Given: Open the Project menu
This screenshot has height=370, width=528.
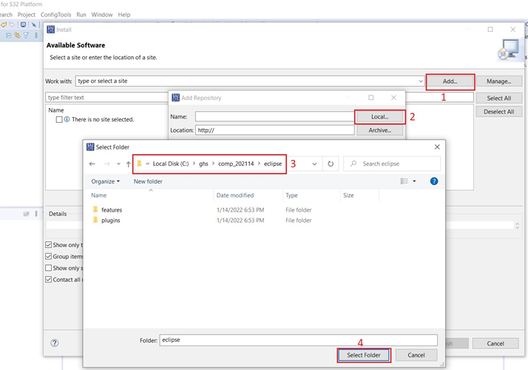Looking at the screenshot, I should (26, 15).
